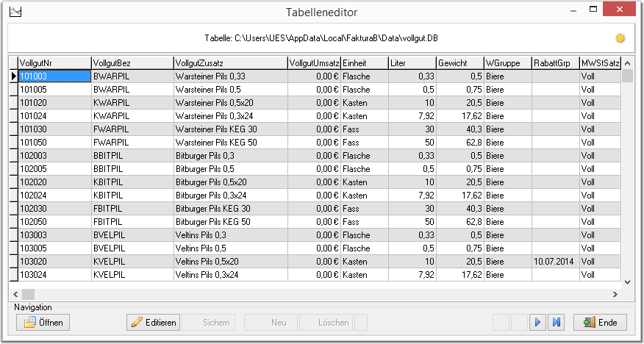Click the VollgutBez column header
The height and width of the screenshot is (344, 644).
coord(132,63)
